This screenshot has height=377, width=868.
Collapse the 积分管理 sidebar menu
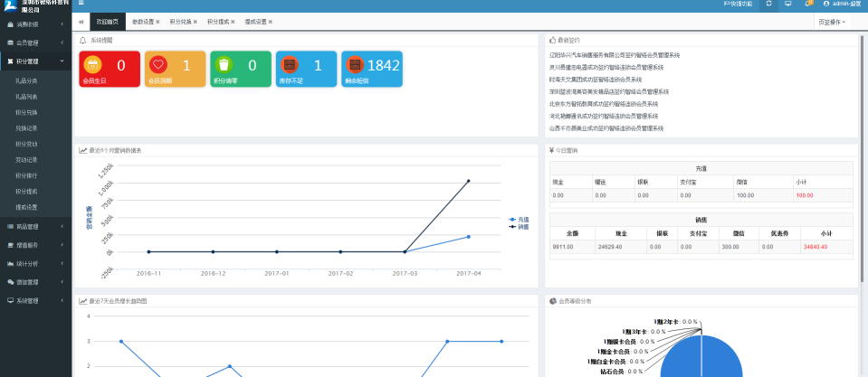tap(35, 61)
